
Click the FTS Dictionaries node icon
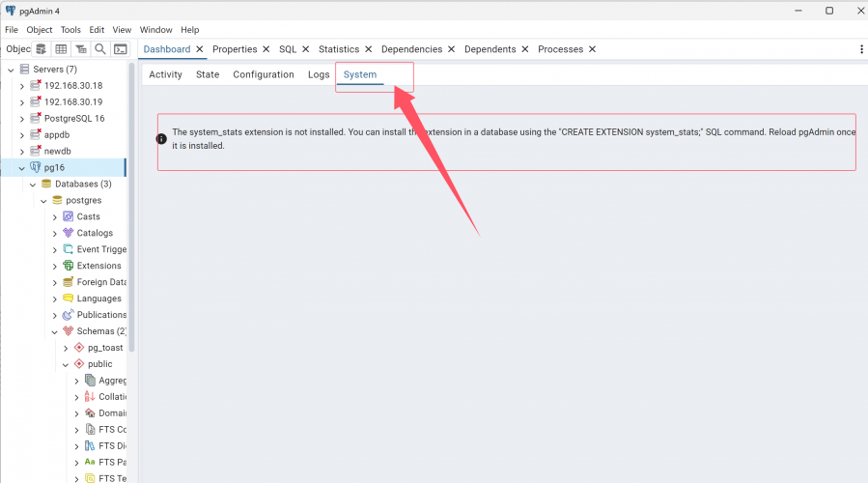tap(90, 445)
